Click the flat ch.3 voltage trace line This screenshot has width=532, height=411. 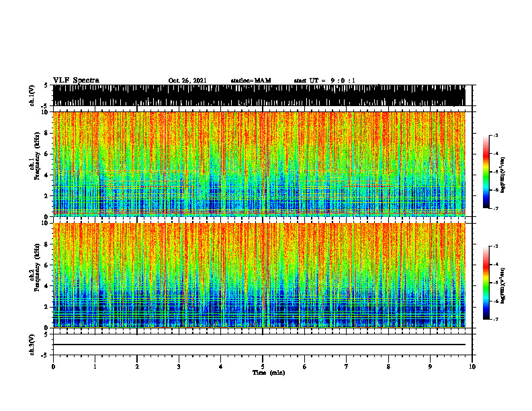pyautogui.click(x=259, y=345)
